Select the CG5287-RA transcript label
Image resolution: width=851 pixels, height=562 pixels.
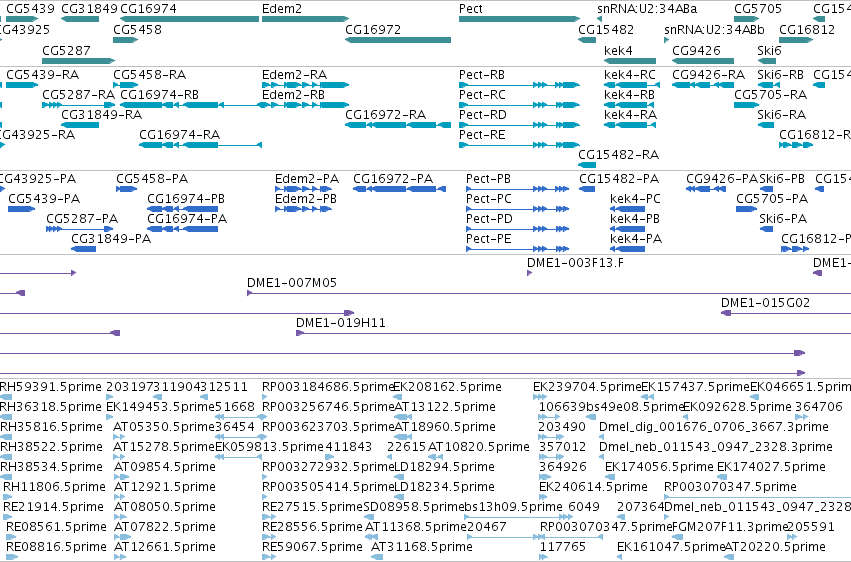point(79,94)
